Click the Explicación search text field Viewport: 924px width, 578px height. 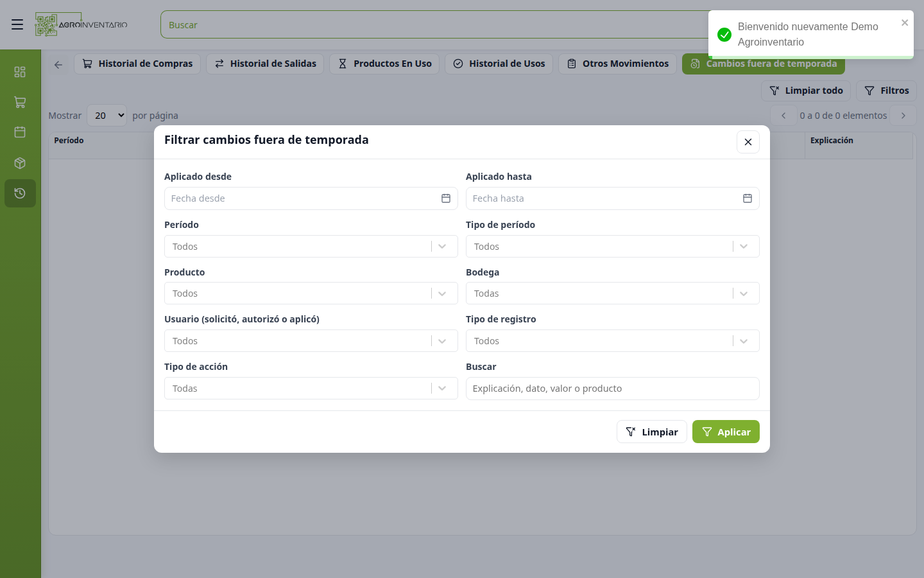click(x=613, y=389)
